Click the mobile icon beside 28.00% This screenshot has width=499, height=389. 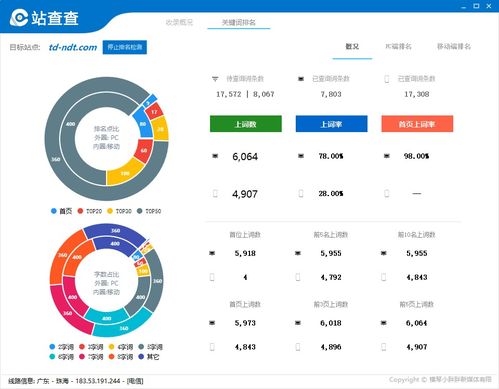click(301, 193)
